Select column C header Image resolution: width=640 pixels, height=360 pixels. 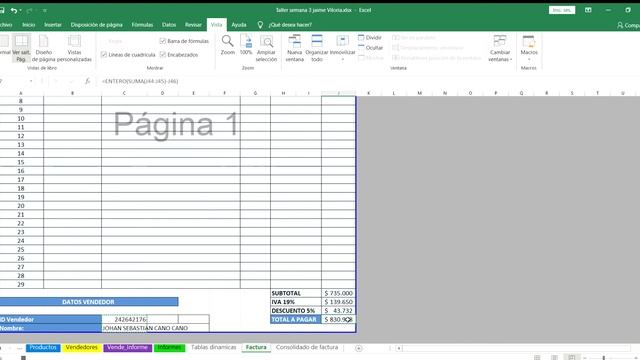coord(124,93)
